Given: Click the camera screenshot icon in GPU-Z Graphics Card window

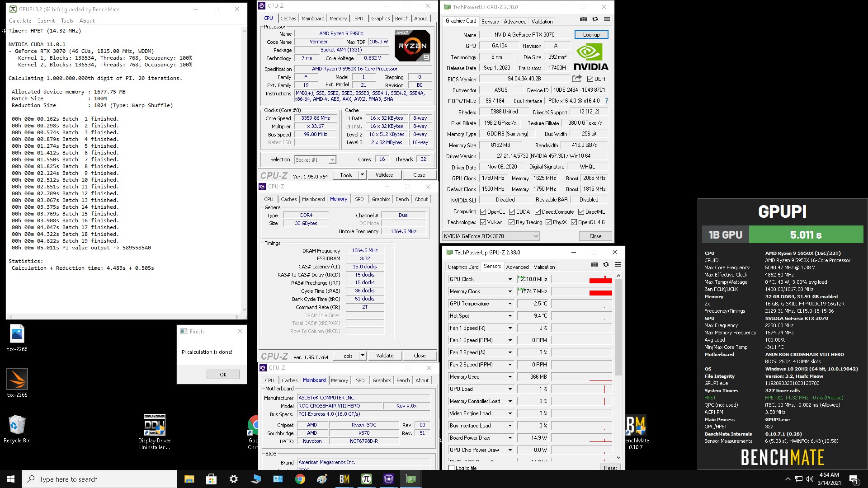Looking at the screenshot, I should point(584,19).
